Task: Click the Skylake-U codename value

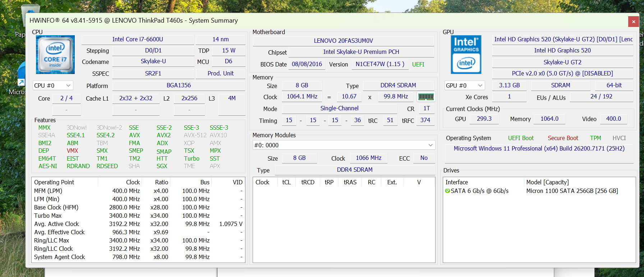Action: click(153, 61)
